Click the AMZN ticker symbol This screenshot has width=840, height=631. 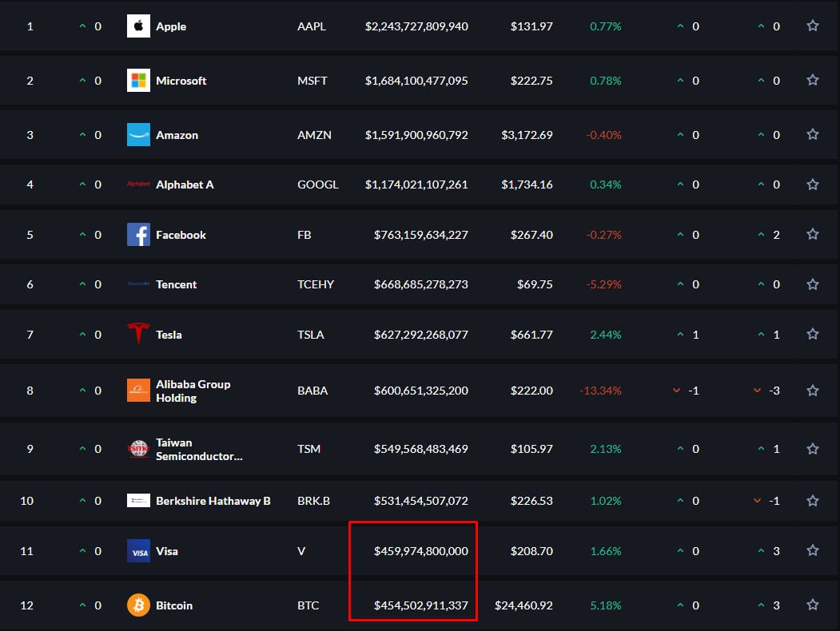[x=314, y=136]
